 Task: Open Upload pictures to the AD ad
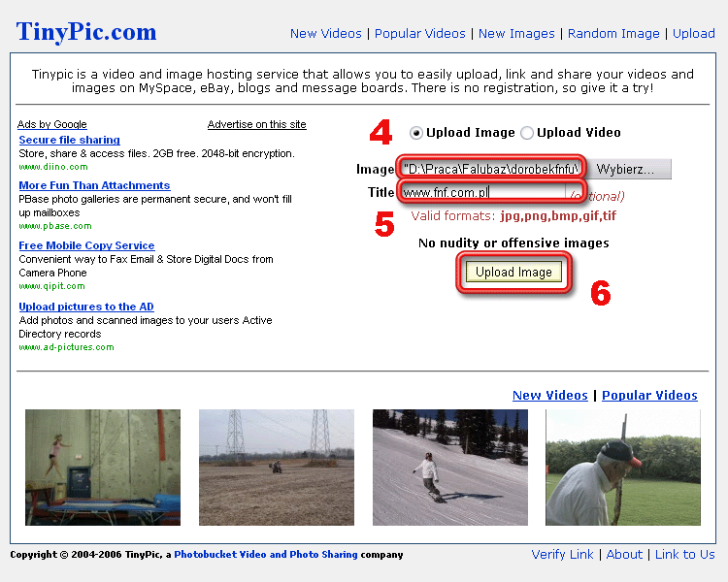pos(86,307)
